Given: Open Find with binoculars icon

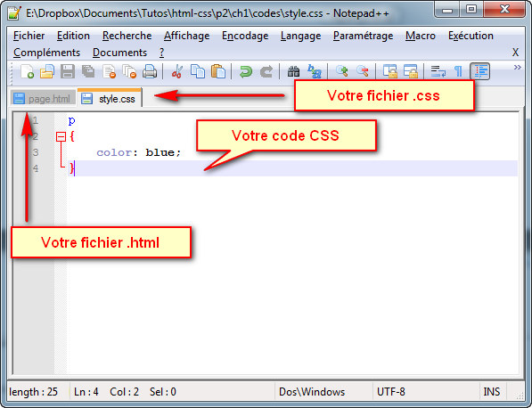Looking at the screenshot, I should click(293, 71).
